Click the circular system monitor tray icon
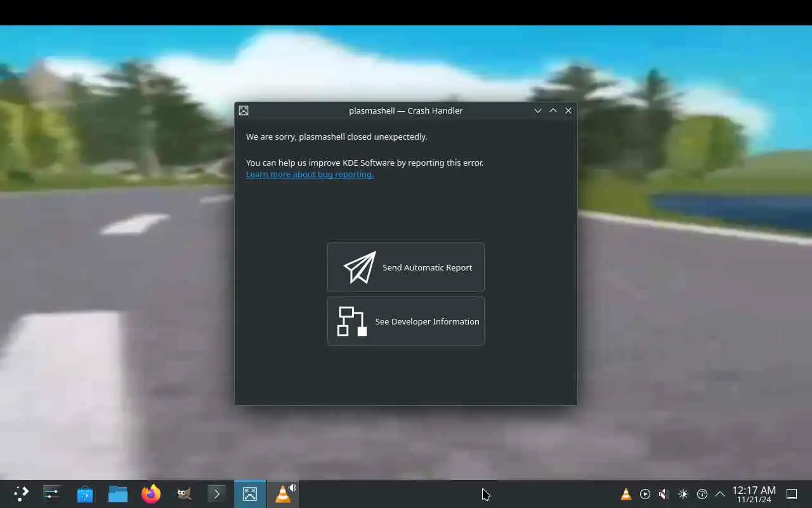 point(702,494)
